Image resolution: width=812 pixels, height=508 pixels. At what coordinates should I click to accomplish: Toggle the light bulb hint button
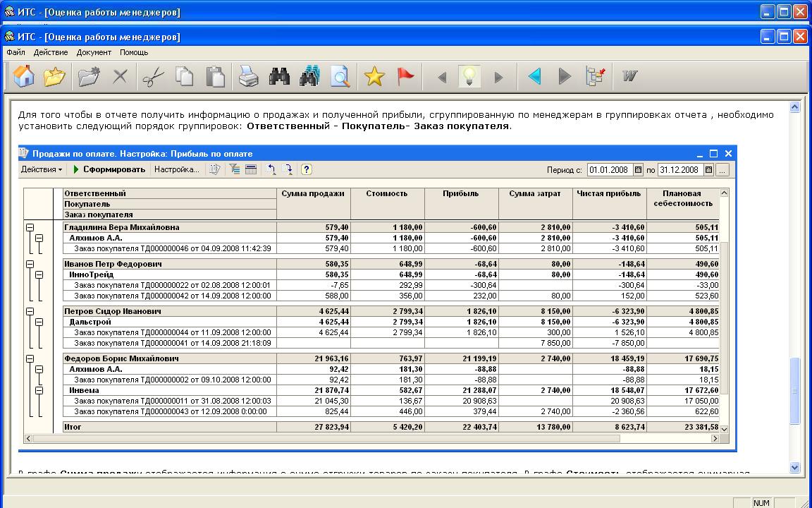click(469, 76)
